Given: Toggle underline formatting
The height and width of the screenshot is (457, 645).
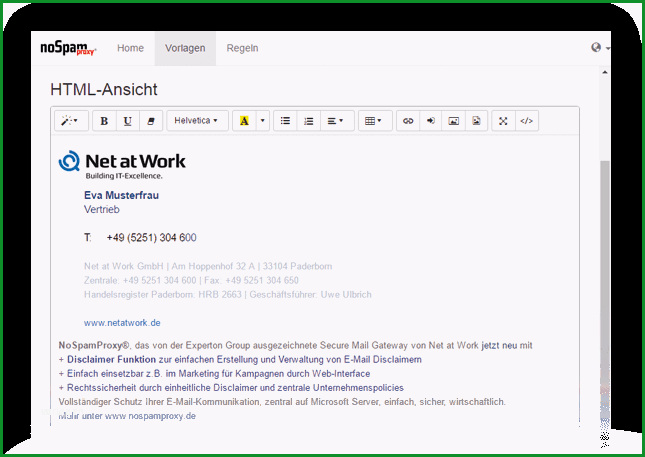Looking at the screenshot, I should [128, 121].
